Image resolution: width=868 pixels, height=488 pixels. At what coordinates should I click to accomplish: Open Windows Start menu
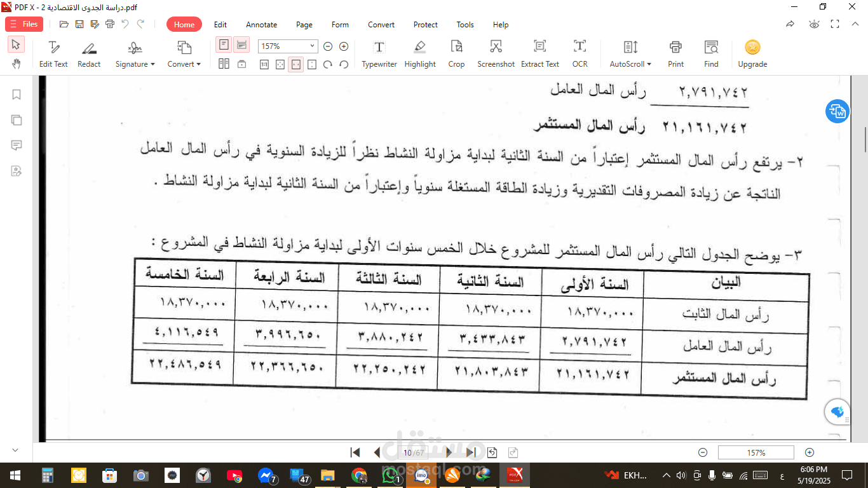coord(15,475)
